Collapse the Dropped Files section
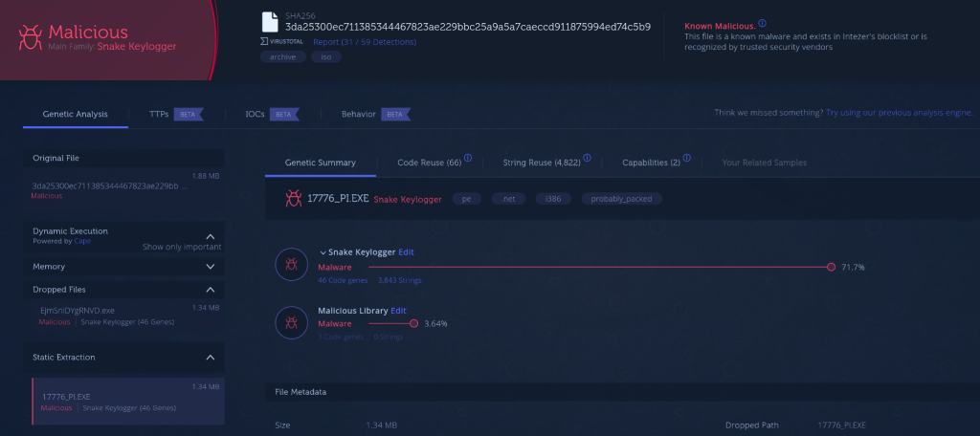Screen dimensions: 980x436 (x=210, y=290)
